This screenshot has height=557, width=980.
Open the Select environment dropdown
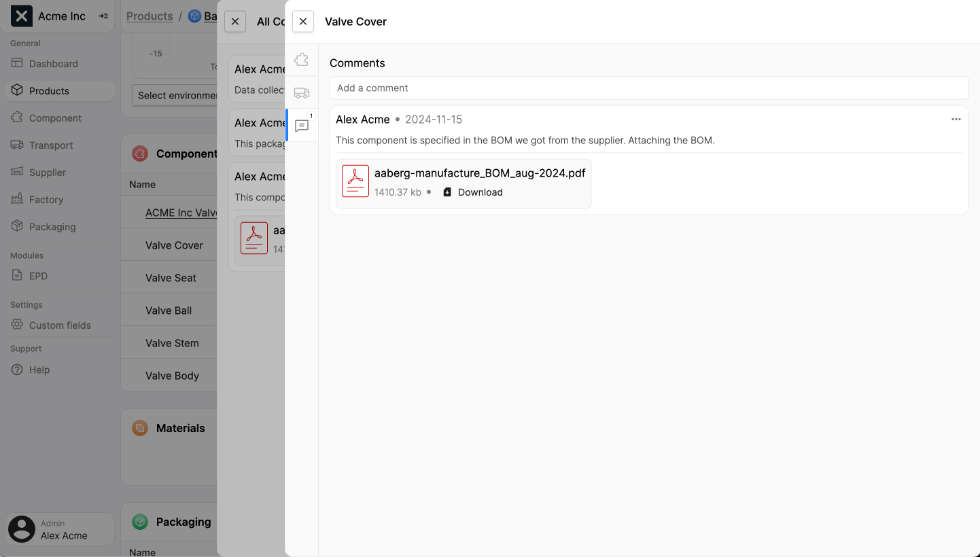[177, 95]
